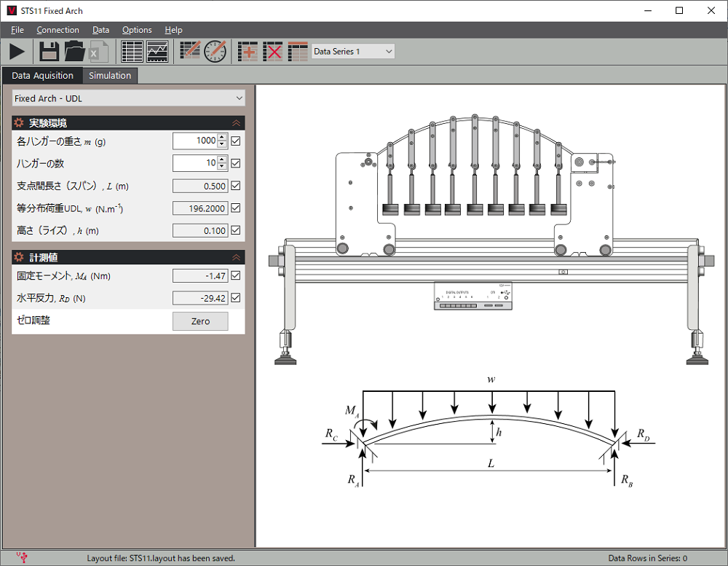Increase hanger mass with up arrow
Screen dimensions: 728x566
222,137
